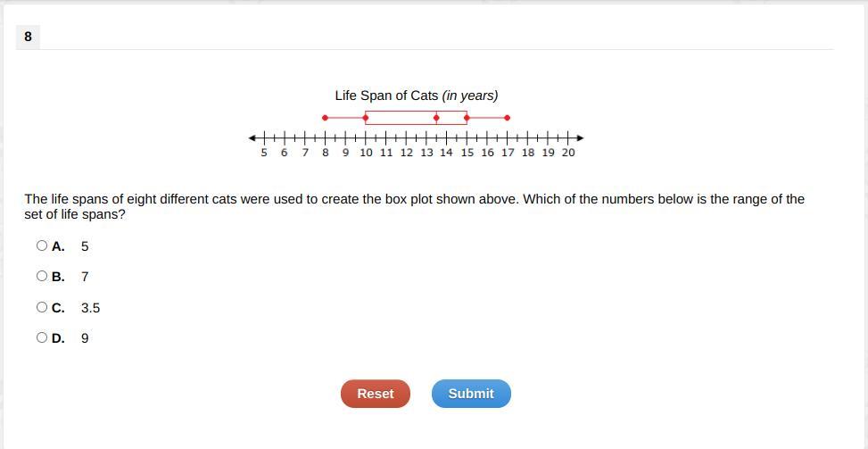Click the median dot inside the box

tap(436, 118)
